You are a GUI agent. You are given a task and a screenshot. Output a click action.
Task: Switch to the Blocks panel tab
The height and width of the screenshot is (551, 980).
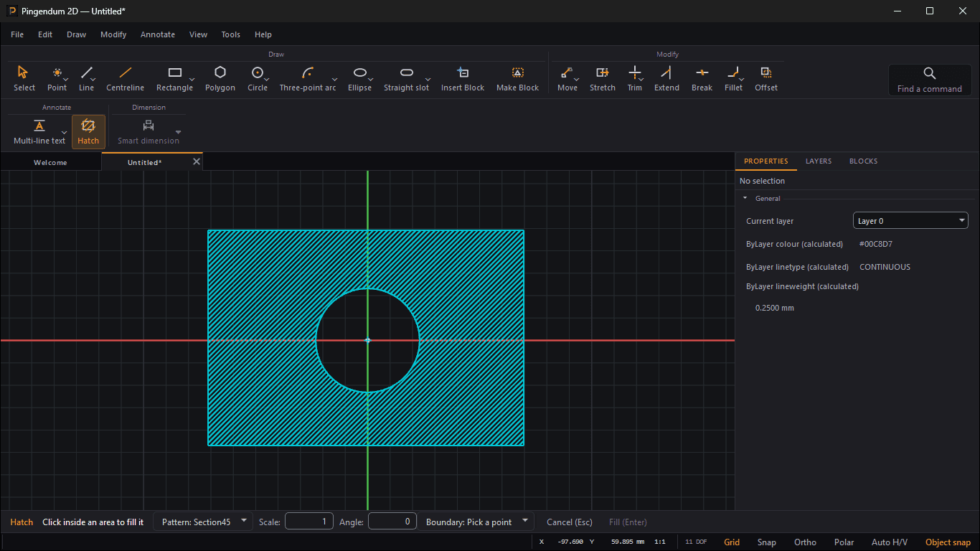click(x=863, y=161)
